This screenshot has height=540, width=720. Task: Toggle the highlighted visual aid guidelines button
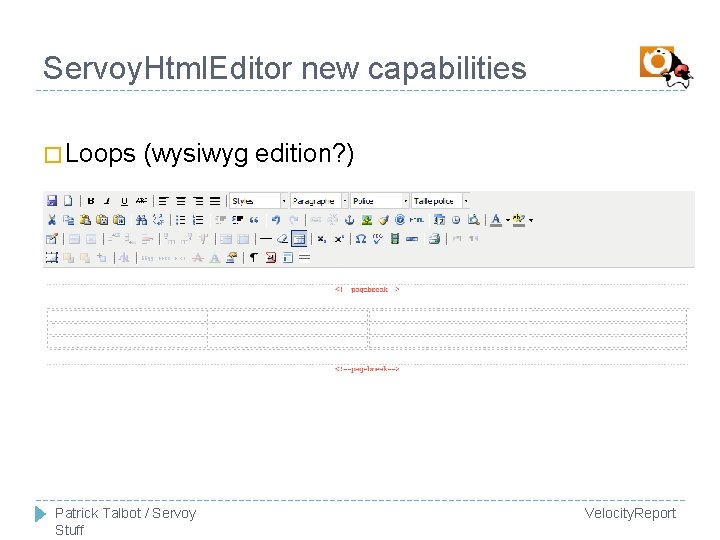(x=299, y=239)
